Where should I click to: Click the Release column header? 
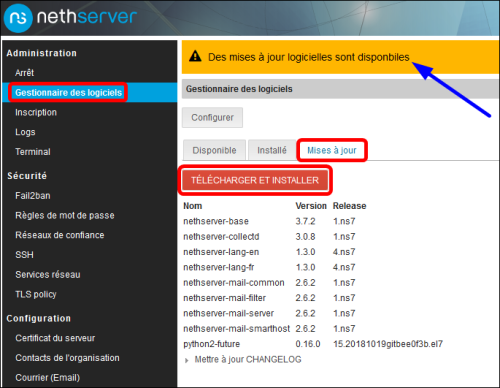point(349,206)
